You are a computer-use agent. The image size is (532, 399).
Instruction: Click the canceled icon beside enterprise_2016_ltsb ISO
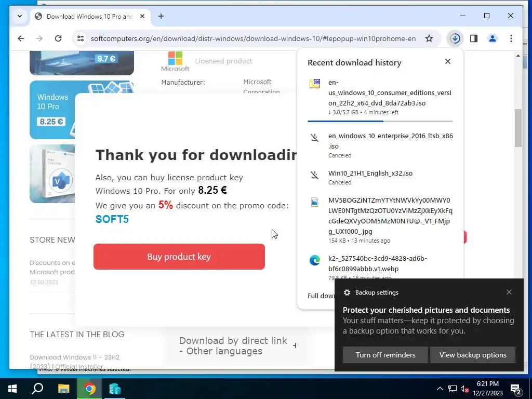click(314, 137)
